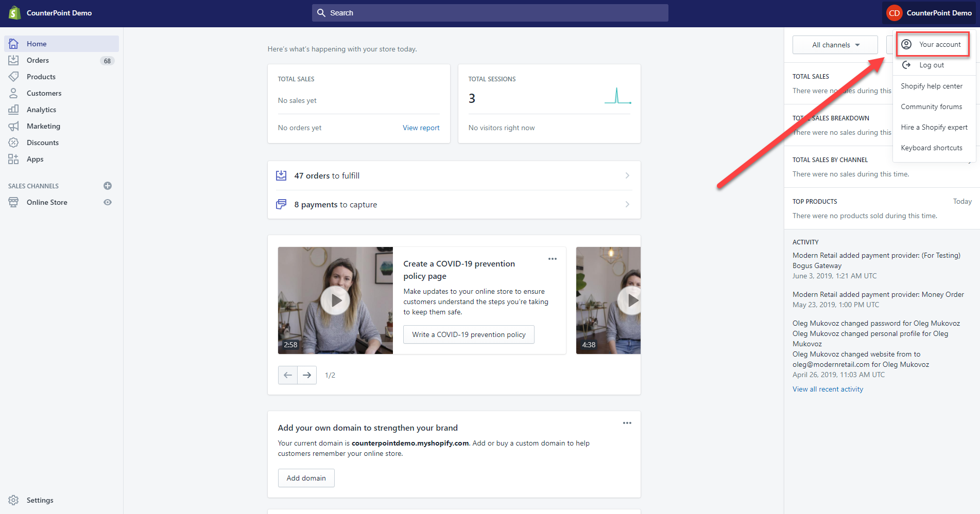This screenshot has width=980, height=514.
Task: Click the Discounts badge icon
Action: pos(13,143)
